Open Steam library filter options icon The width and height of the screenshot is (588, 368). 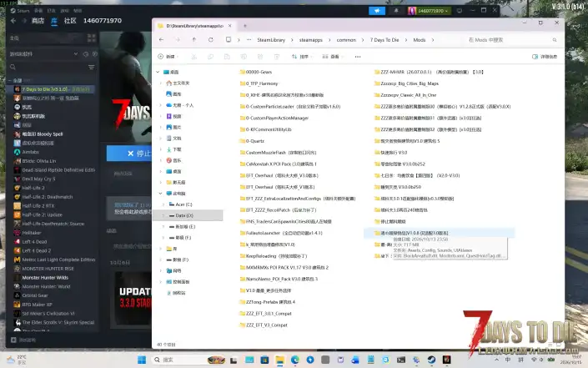point(91,67)
